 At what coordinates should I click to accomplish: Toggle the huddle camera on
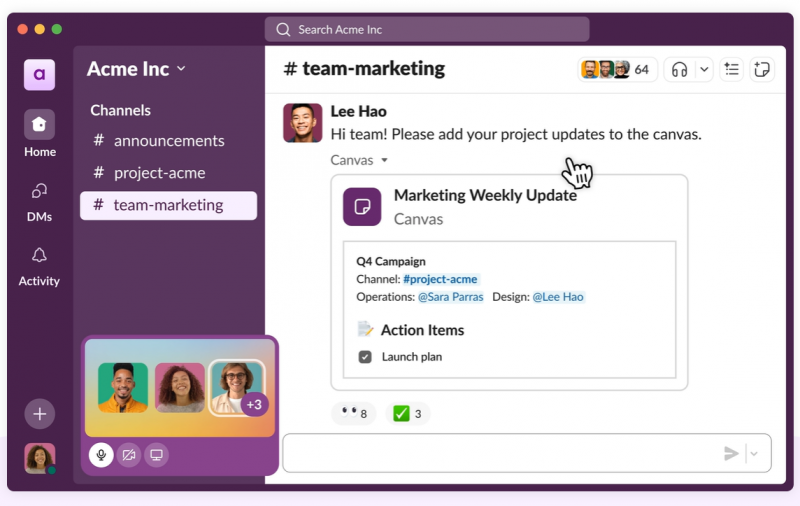tap(129, 454)
